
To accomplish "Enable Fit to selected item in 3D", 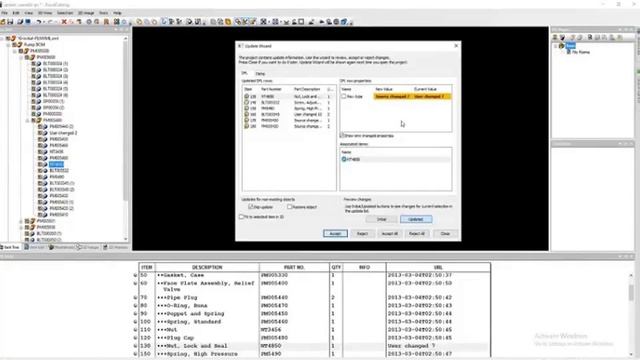I will click(241, 217).
